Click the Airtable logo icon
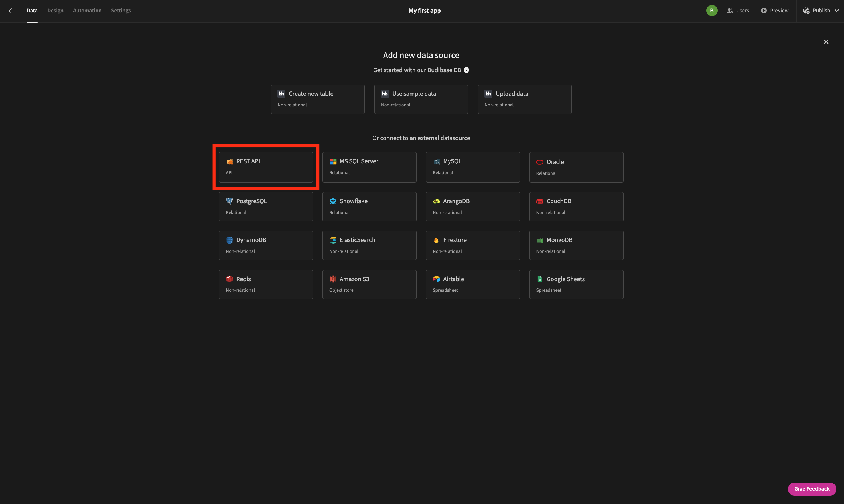 coord(436,279)
